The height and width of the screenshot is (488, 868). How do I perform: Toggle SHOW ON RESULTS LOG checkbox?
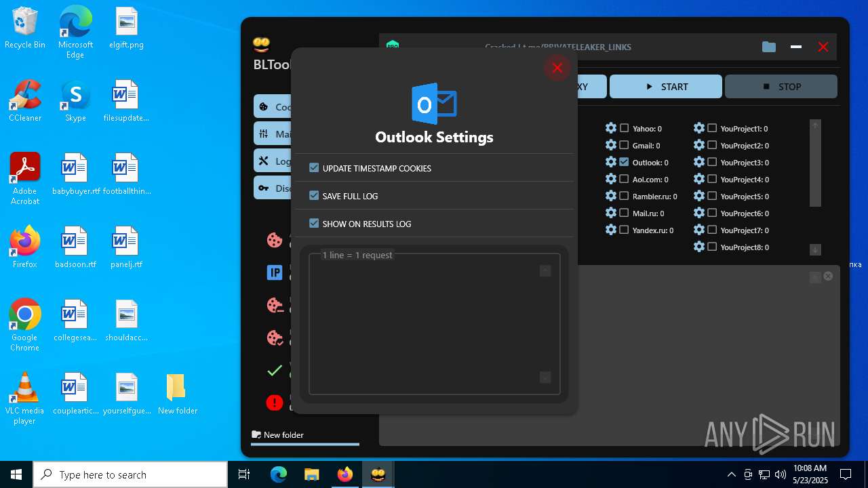click(314, 223)
